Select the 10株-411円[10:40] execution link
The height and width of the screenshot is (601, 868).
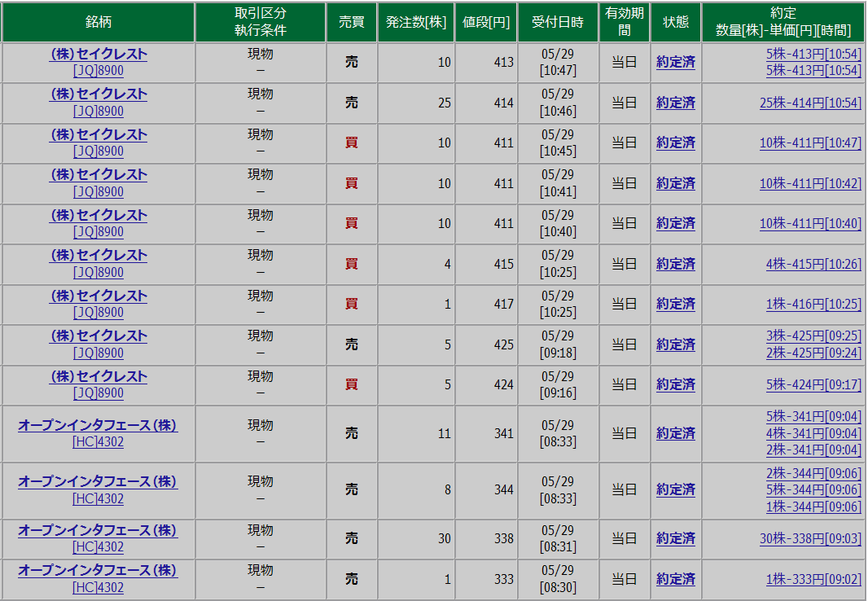(810, 224)
